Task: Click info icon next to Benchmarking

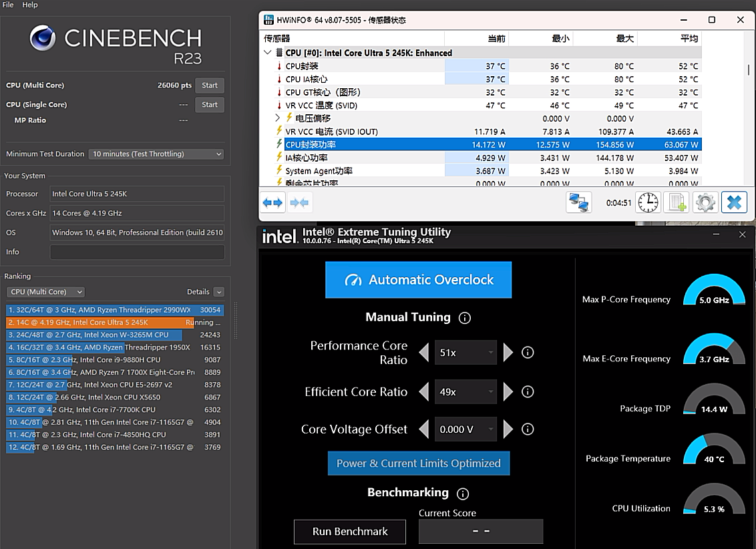Action: (463, 494)
